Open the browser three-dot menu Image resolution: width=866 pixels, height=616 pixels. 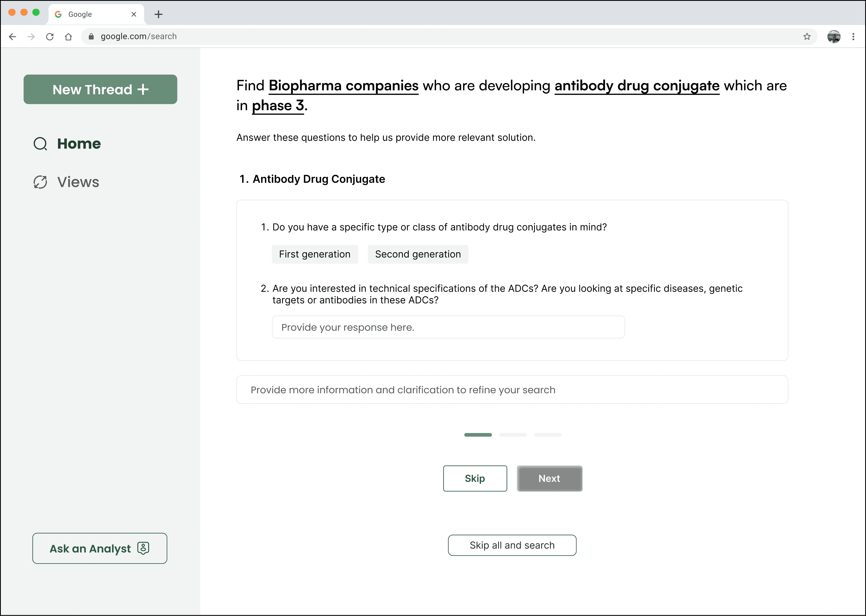tap(853, 36)
